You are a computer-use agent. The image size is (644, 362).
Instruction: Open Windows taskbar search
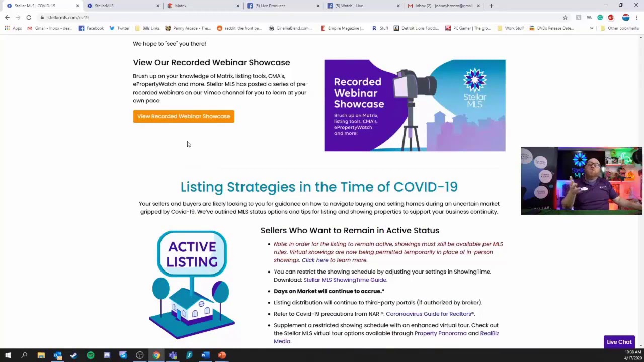tap(24, 355)
